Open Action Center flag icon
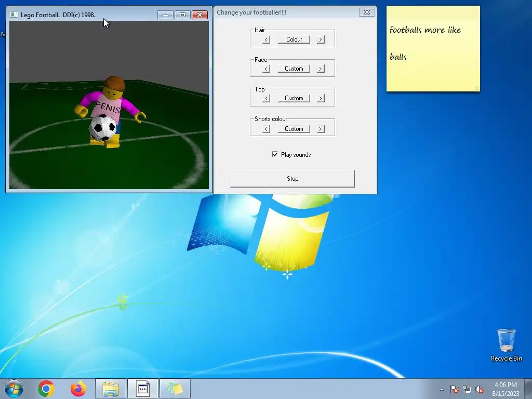Viewport: 532px width, 399px height. click(x=455, y=389)
